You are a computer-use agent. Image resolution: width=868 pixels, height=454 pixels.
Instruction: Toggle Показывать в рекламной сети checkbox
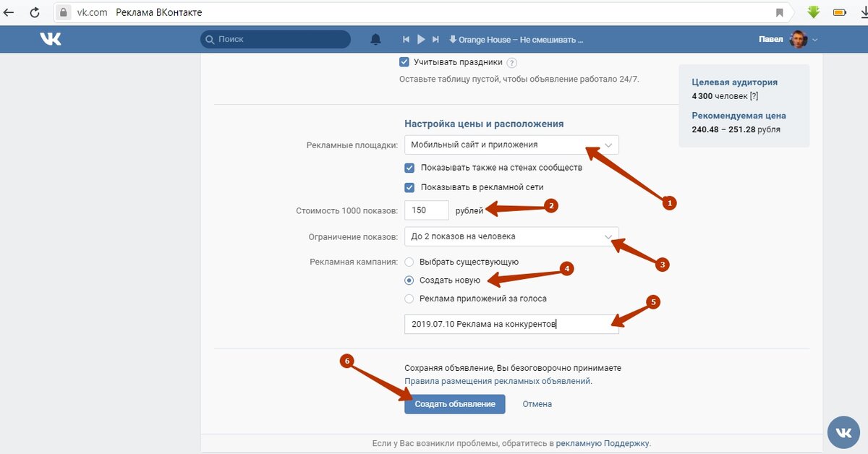pos(409,187)
